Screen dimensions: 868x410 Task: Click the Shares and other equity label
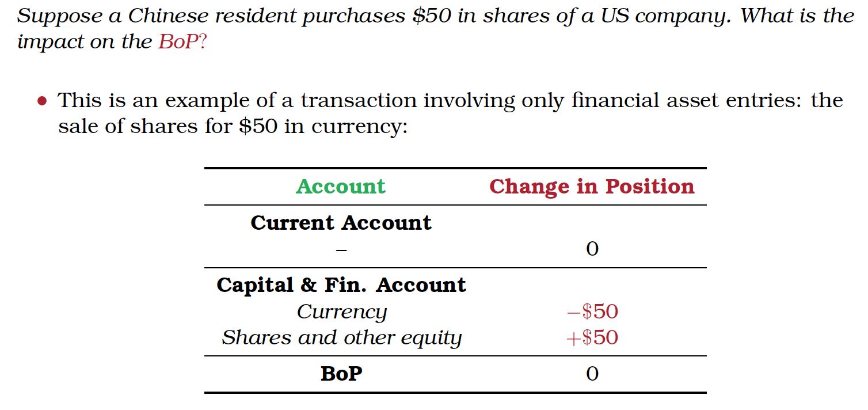[x=341, y=337]
